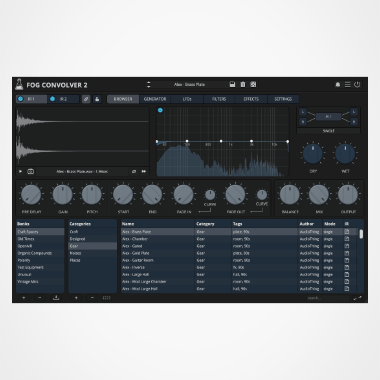The image size is (380, 380).
Task: Click the End knob
Action: [x=152, y=195]
